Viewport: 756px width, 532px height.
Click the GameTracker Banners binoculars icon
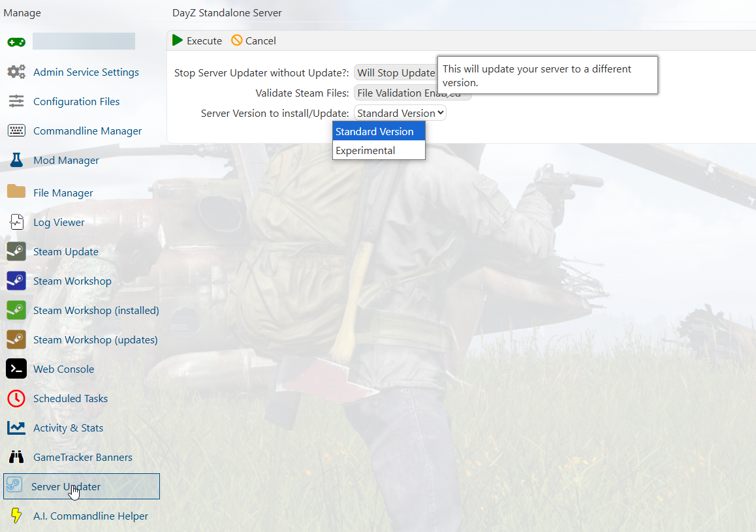pos(16,456)
